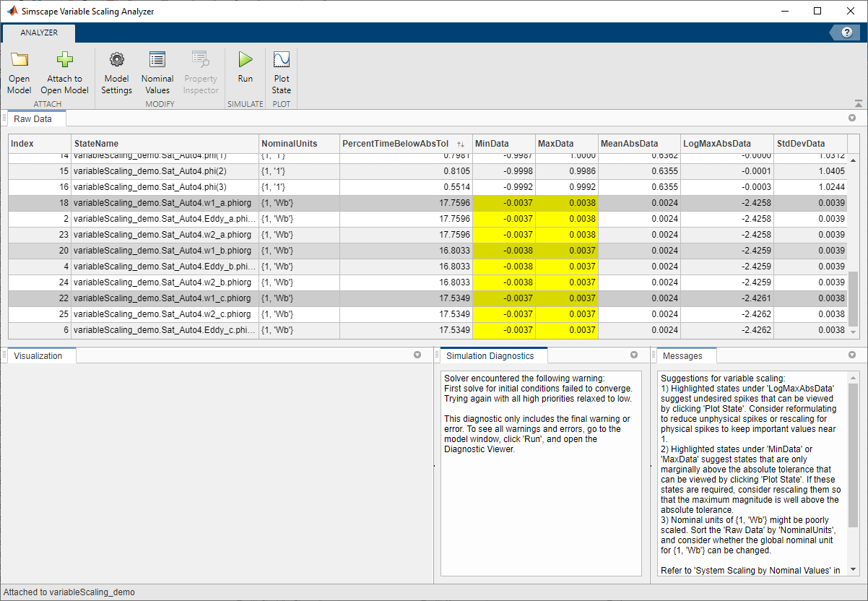
Task: Open the Nominal Values tool
Action: [157, 73]
